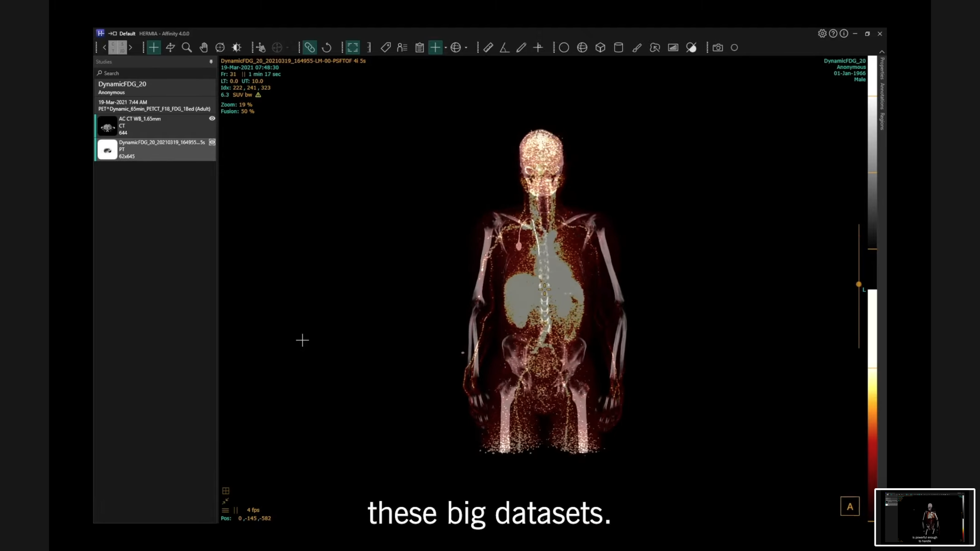Screen dimensions: 980x551
Task: Collapse toolbar using the chevron up
Action: pyautogui.click(x=882, y=52)
